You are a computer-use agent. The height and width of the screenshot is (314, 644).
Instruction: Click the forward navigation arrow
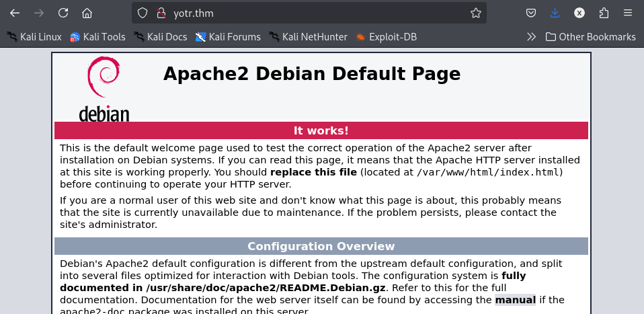coord(39,13)
